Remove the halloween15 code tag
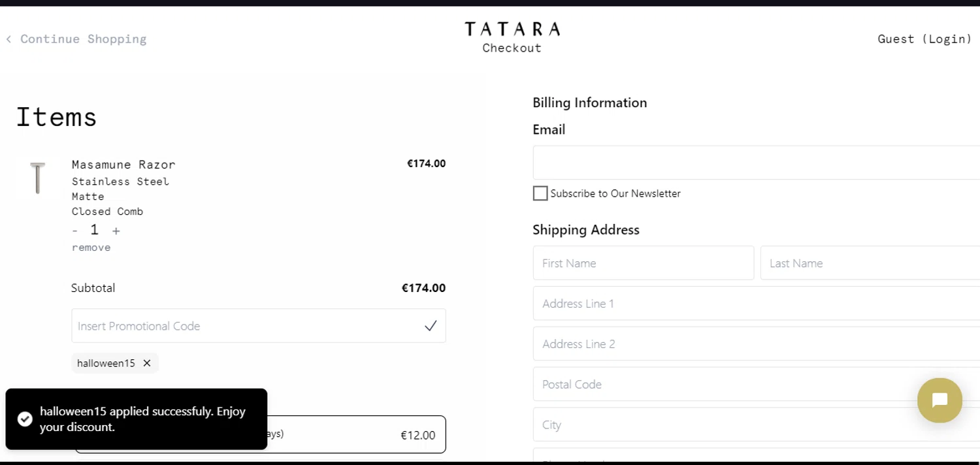This screenshot has height=465, width=980. [147, 363]
